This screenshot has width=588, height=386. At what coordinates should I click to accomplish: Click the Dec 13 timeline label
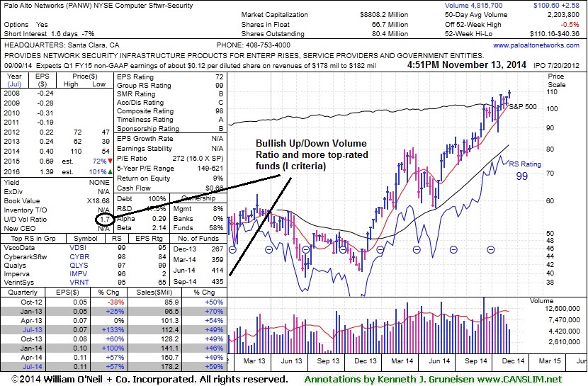pyautogui.click(x=366, y=361)
